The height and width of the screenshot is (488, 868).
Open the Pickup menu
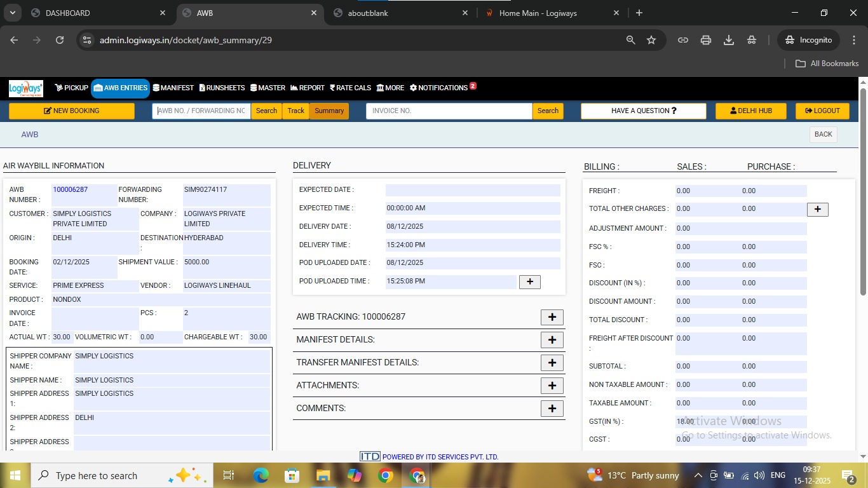point(71,88)
